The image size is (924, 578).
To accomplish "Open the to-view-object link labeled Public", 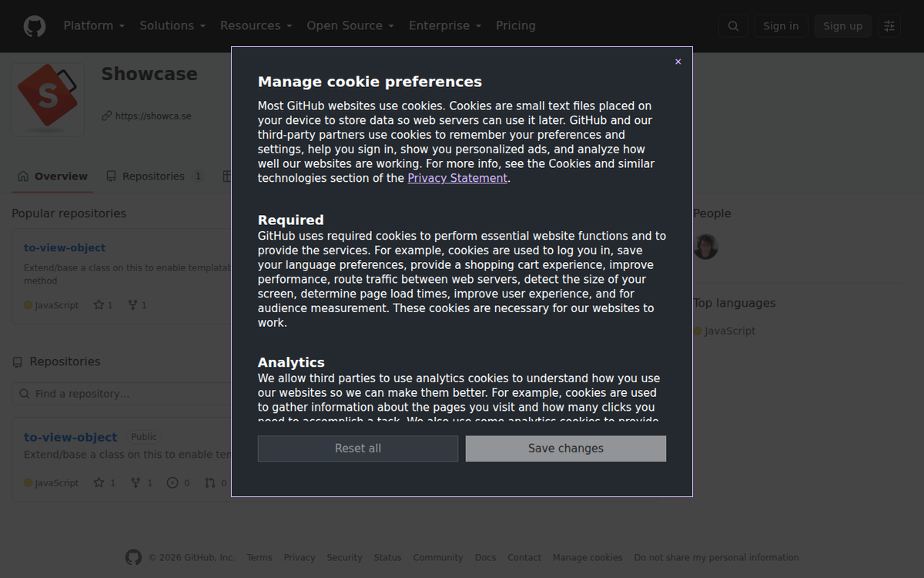I will tap(70, 437).
